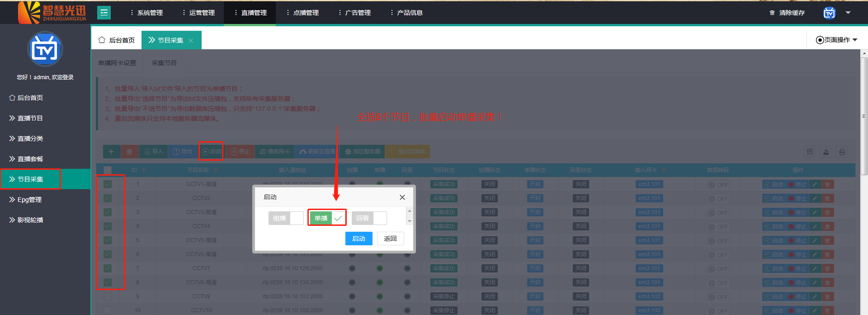Image resolution: width=868 pixels, height=315 pixels.
Task: Click the TV avatar icon in the top bar
Action: click(829, 13)
